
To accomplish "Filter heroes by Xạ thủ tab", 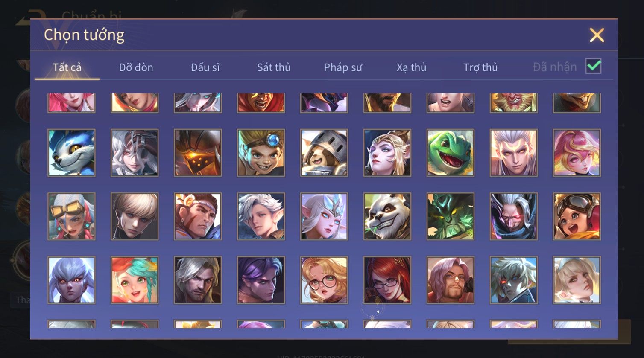I will pyautogui.click(x=411, y=67).
